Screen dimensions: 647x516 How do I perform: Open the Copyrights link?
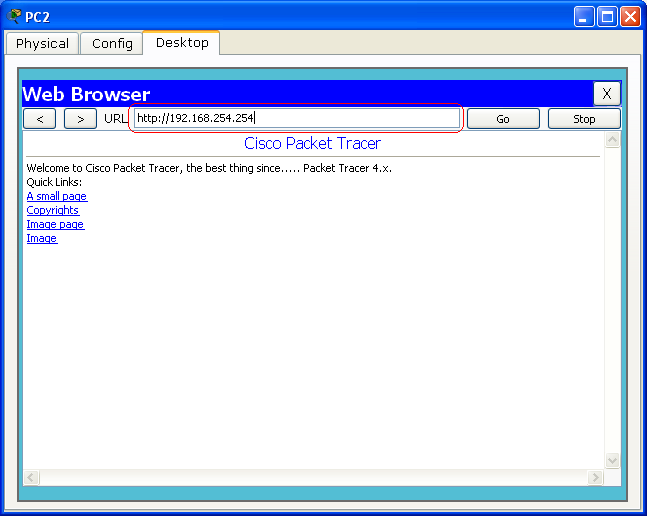(x=53, y=210)
